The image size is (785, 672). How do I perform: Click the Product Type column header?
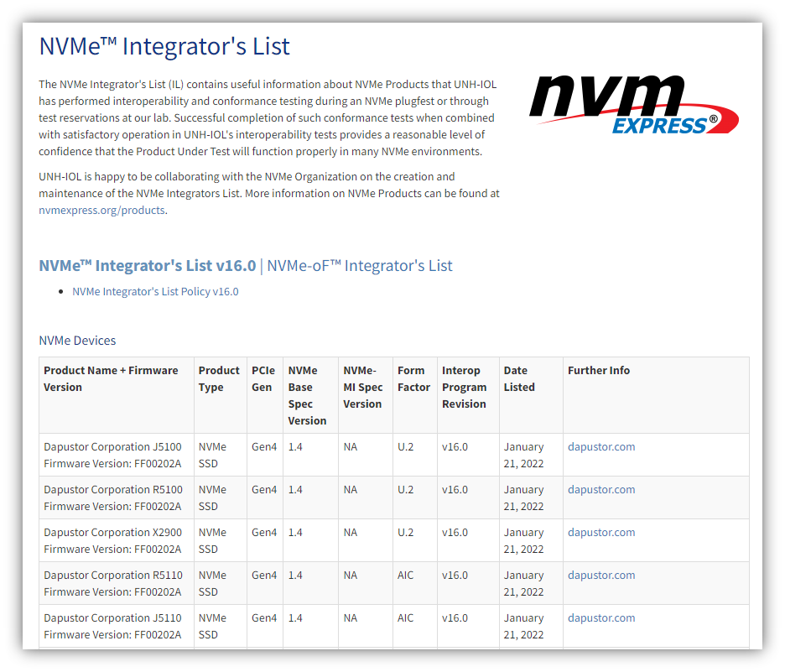pos(221,395)
